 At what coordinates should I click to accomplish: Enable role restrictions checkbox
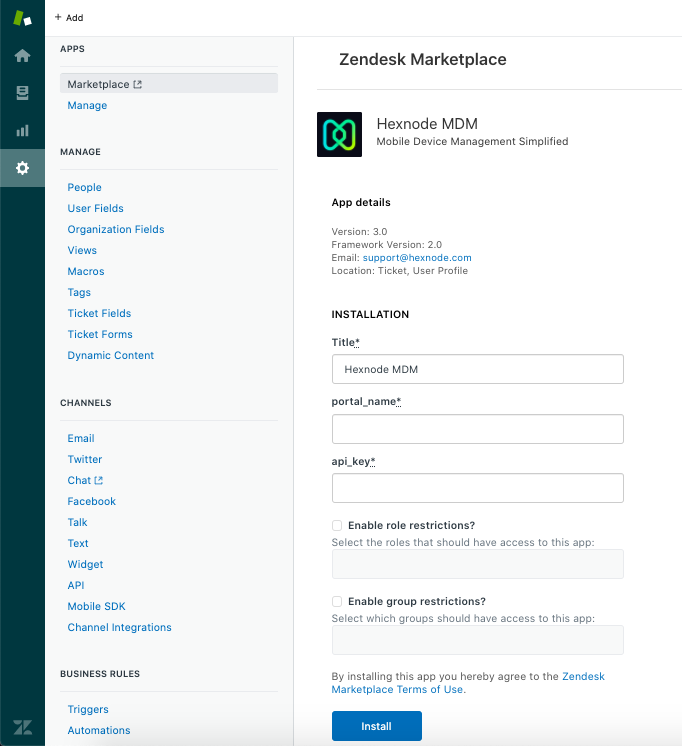click(x=337, y=525)
